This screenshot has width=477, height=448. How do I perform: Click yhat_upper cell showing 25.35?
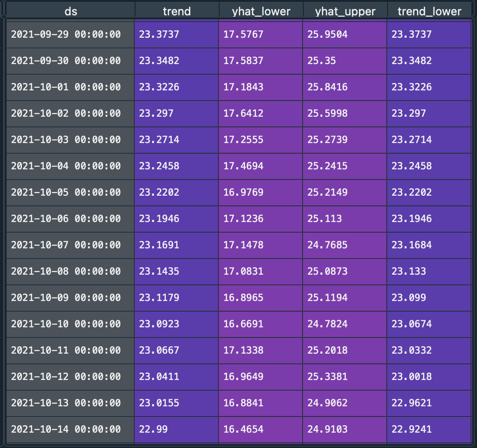(x=345, y=61)
